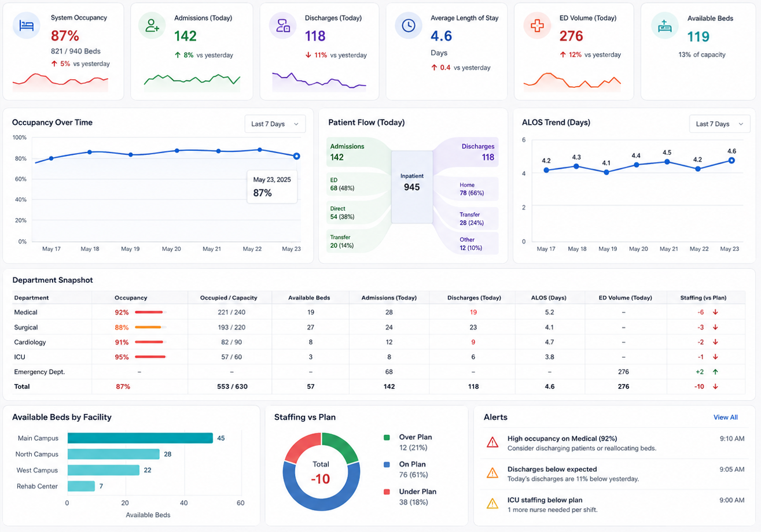Click the Rehab Center bar showing 7
This screenshot has width=761, height=532.
pos(81,486)
